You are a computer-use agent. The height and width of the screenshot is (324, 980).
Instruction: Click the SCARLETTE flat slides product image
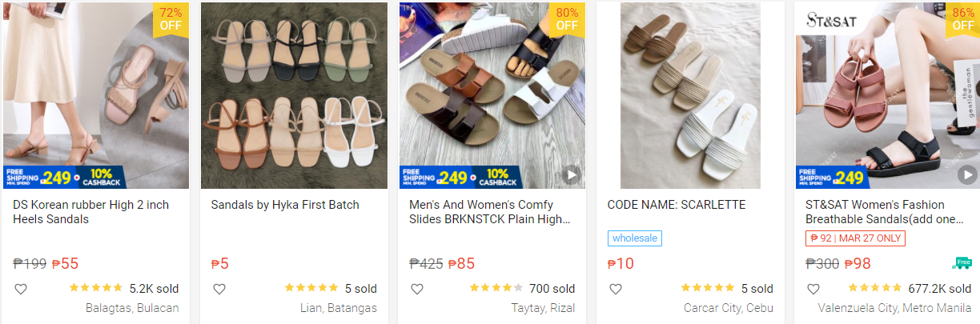coord(690,96)
